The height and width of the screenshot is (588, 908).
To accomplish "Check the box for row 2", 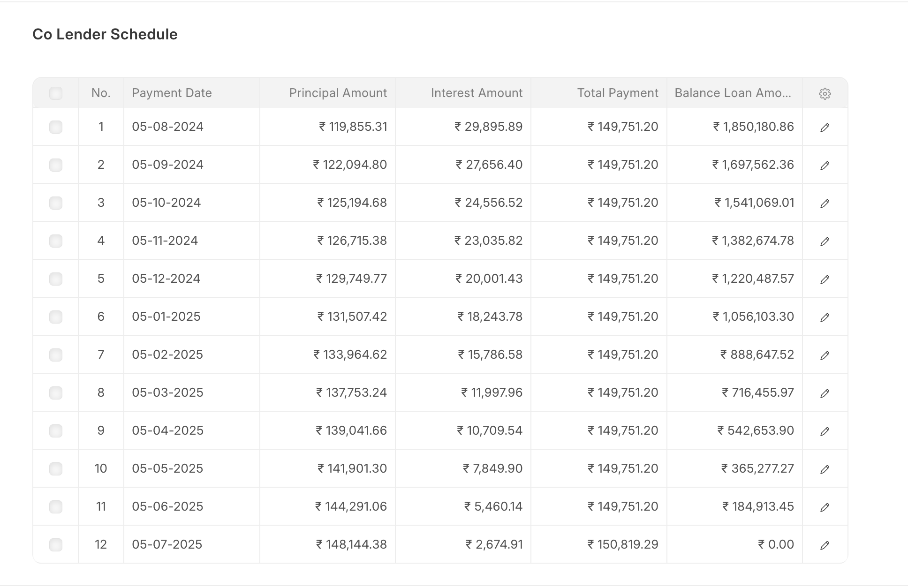I will [56, 165].
